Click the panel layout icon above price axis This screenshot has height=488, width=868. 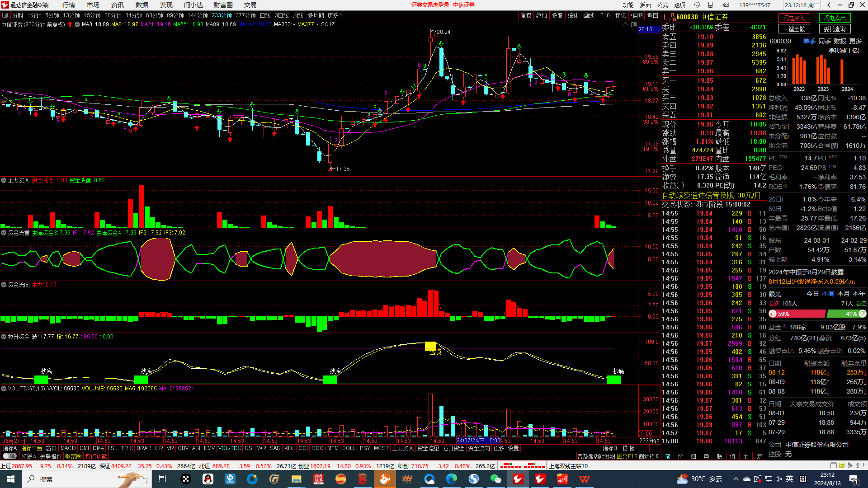click(633, 24)
